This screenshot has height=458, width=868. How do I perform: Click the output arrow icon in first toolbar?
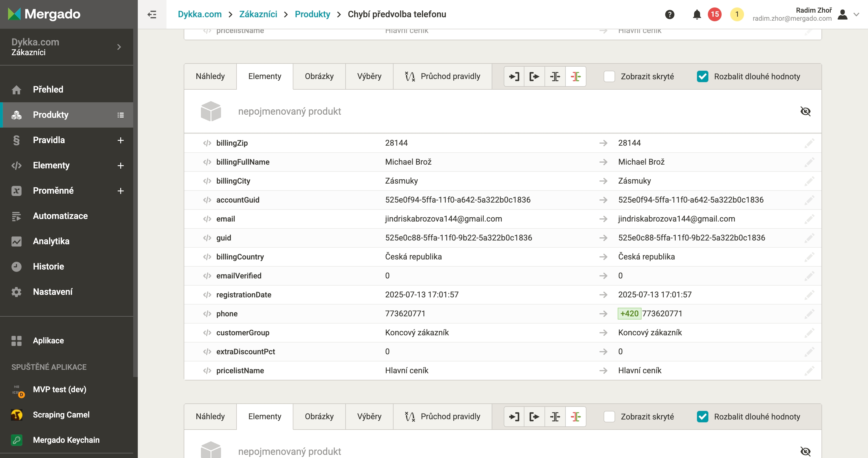click(534, 76)
